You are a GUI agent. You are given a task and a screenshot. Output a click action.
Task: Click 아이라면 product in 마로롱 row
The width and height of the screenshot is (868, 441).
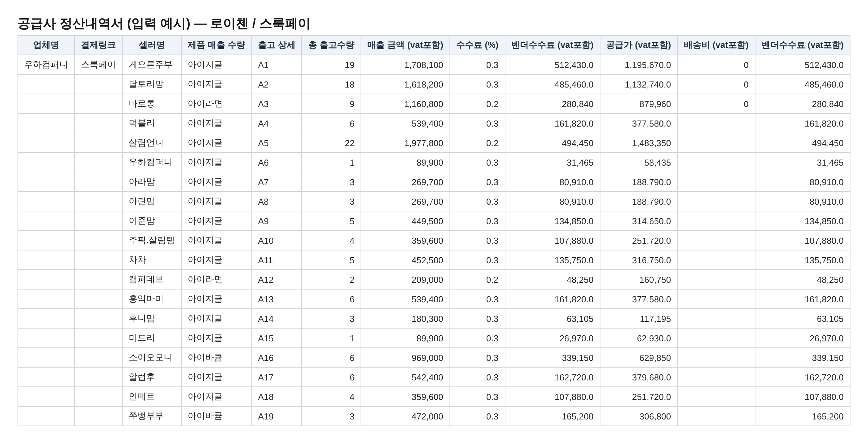point(217,104)
